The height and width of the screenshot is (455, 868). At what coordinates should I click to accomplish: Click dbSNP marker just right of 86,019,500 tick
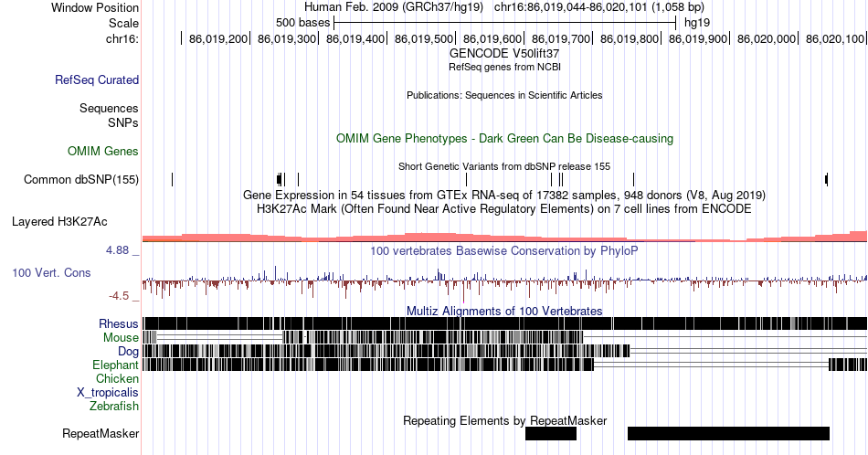tap(467, 179)
